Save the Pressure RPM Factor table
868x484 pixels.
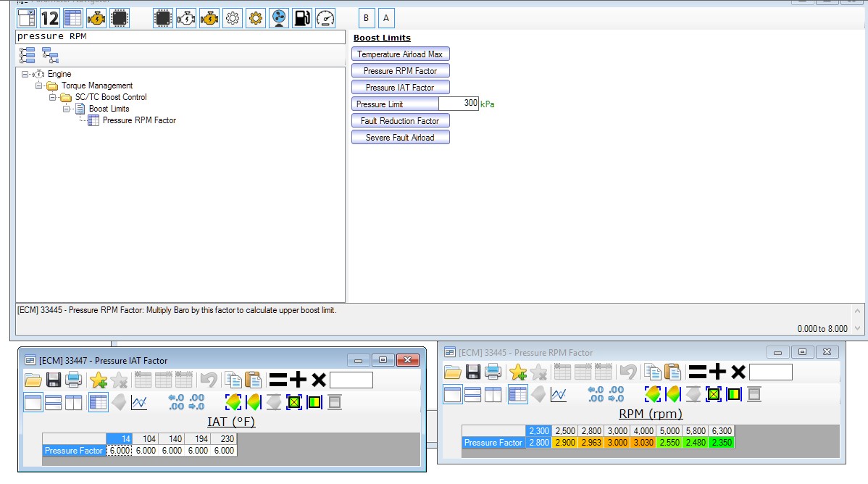(x=473, y=372)
